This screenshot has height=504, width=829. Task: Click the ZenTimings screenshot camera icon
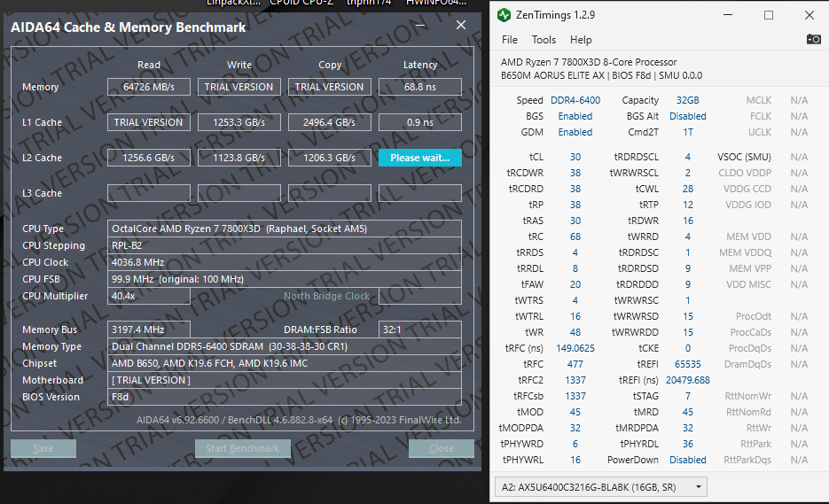(x=813, y=39)
